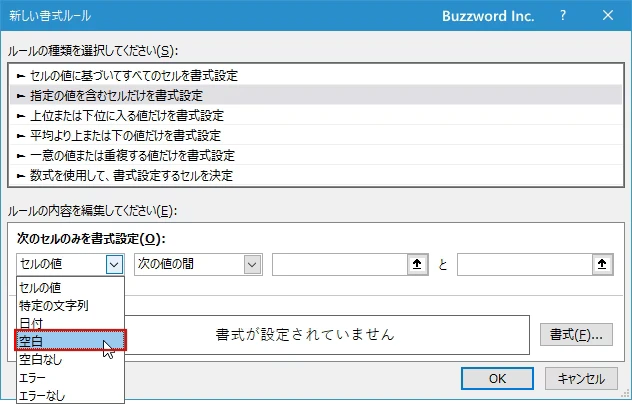Choose 日付 in the dropdown list

pos(70,323)
